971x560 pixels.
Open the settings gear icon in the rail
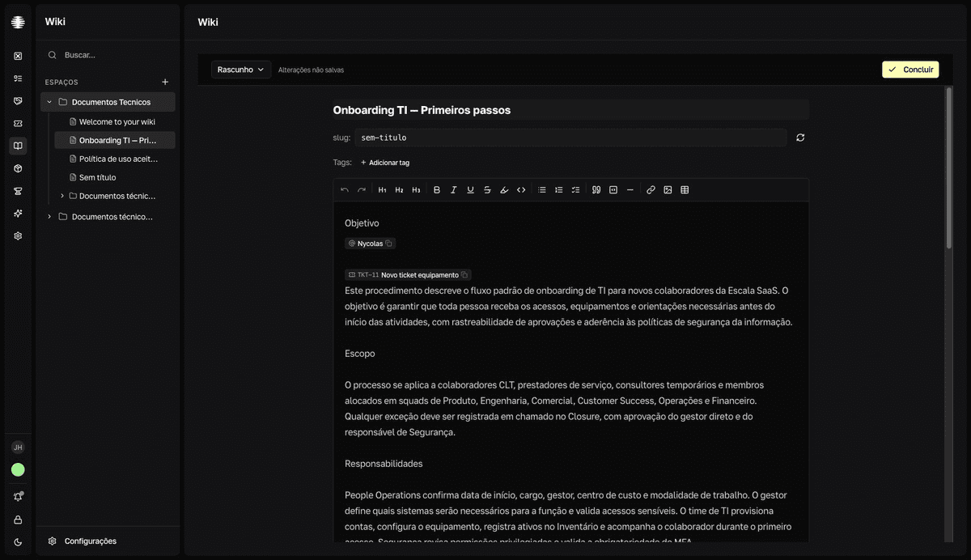point(18,236)
